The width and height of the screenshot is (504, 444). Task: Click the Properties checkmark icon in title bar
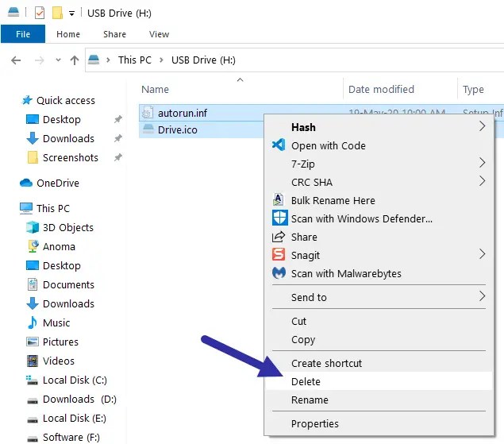point(40,13)
